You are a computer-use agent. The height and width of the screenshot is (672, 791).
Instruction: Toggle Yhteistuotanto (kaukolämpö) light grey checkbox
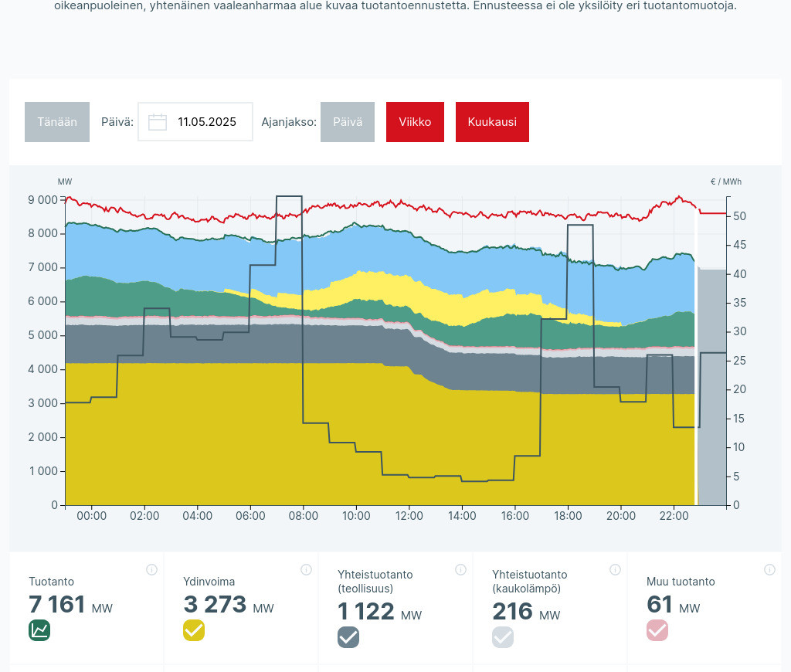tap(503, 636)
